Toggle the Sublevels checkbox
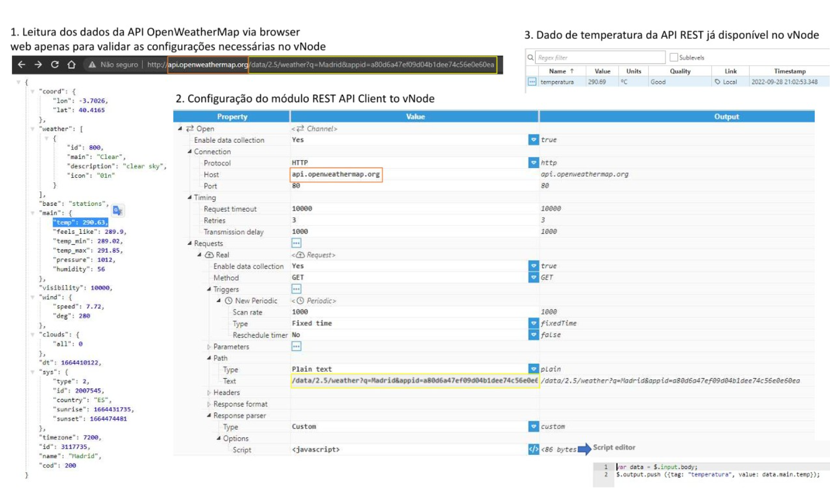830x504 pixels. coord(674,57)
